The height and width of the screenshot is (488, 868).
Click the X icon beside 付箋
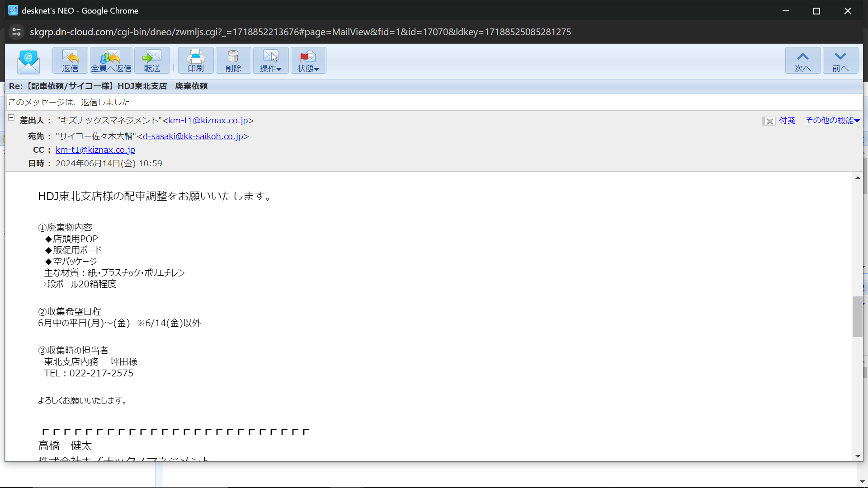pos(769,121)
